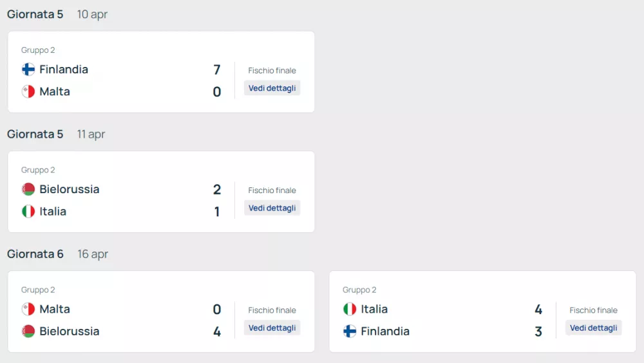Screen dimensions: 644x363
Task: Click Fischio finale status of the Bielorussia–Italia match
Action: [x=272, y=191]
